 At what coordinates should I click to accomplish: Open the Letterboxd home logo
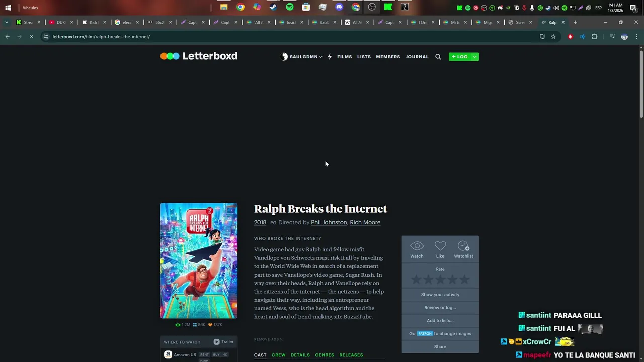(199, 56)
